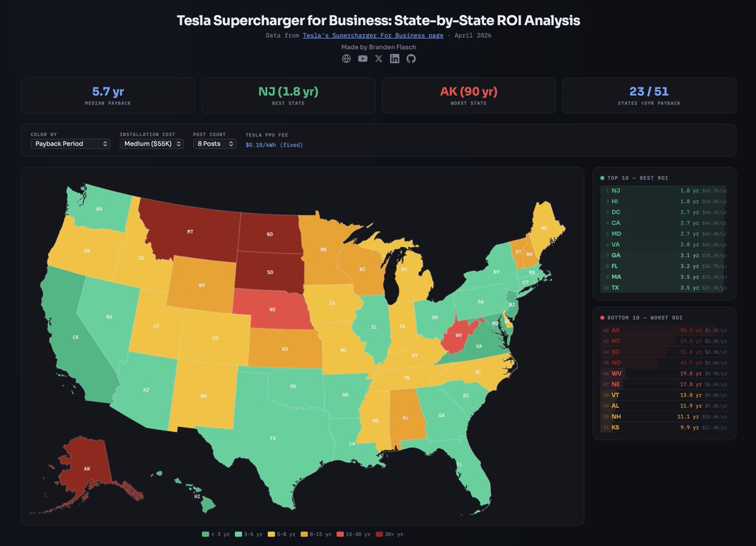Select the NE row in Bottom 10 list

[x=664, y=384]
